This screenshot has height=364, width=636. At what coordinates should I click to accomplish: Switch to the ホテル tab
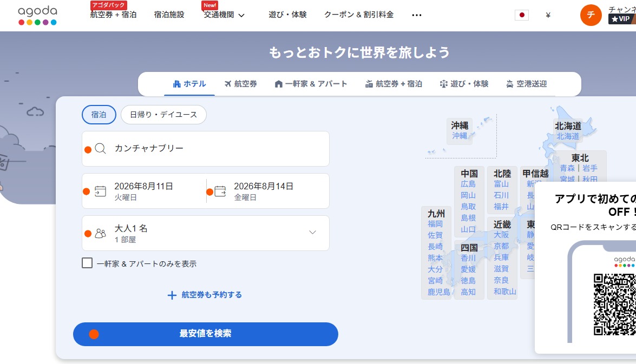pos(189,84)
